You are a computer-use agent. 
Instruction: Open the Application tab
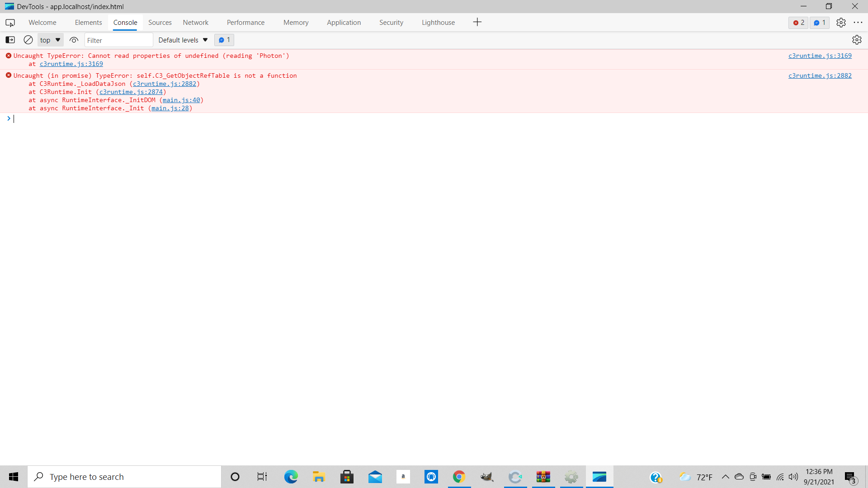344,23
